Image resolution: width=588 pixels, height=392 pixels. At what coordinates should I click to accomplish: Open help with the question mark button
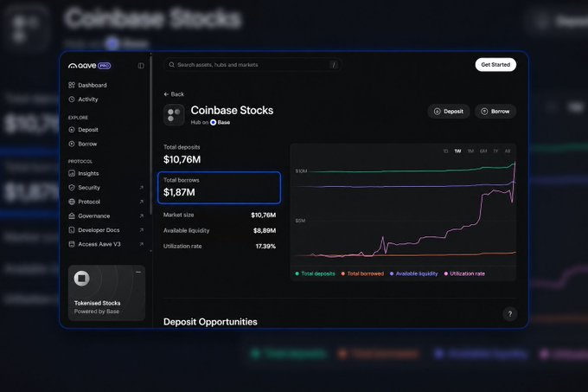510,314
